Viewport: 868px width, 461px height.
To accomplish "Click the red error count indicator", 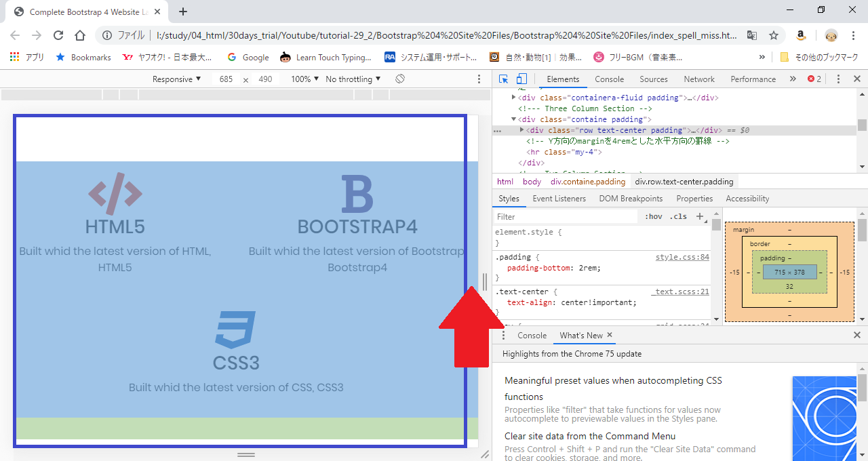I will 814,79.
